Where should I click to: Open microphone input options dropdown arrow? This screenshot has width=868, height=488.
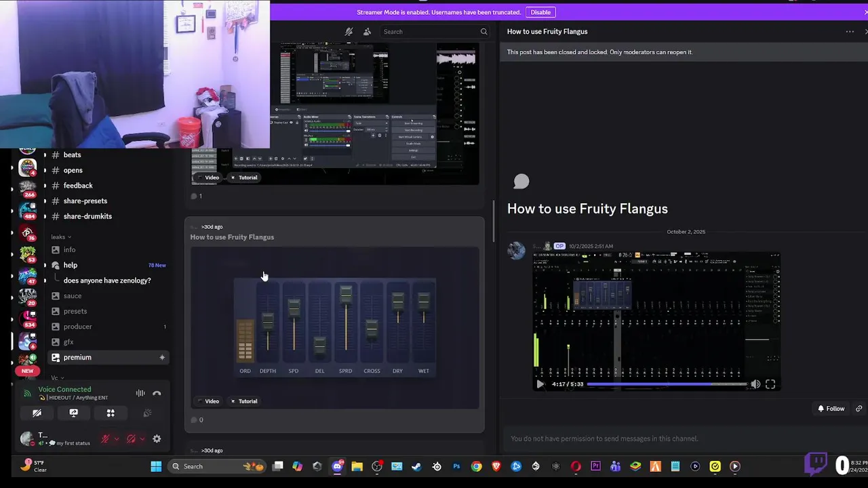pyautogui.click(x=116, y=439)
